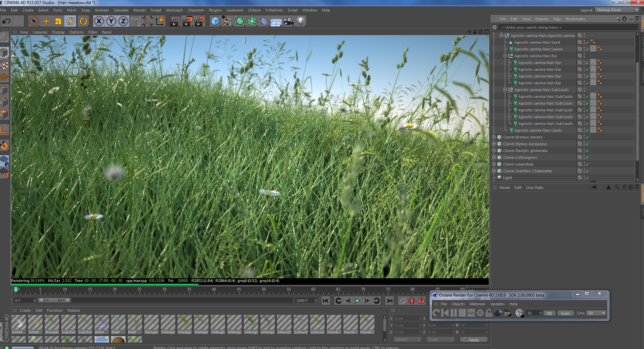This screenshot has height=349, width=644.
Task: Expand the Cloner.Elymus europaeus node
Action: (x=494, y=144)
